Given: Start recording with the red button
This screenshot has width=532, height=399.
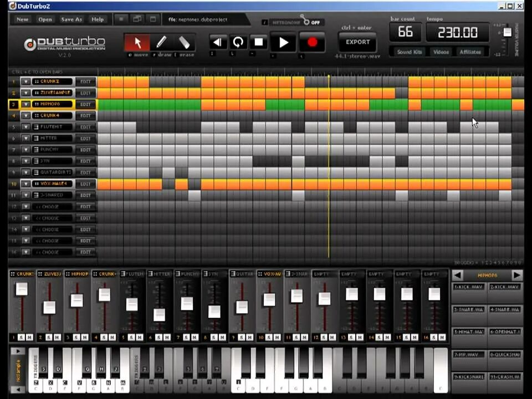Looking at the screenshot, I should 312,43.
